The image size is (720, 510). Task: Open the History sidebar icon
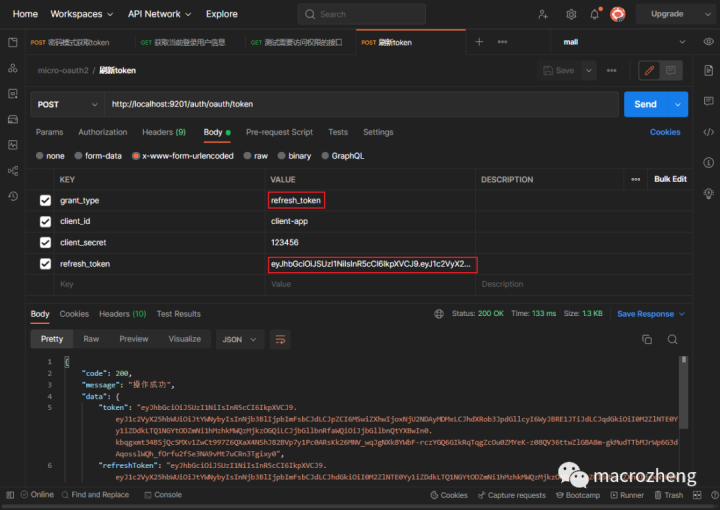(13, 196)
